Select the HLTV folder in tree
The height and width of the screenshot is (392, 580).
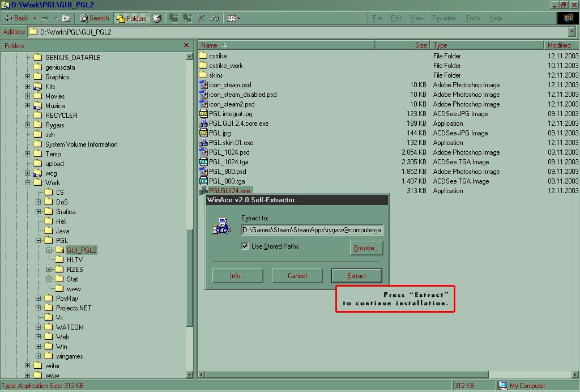coord(74,259)
